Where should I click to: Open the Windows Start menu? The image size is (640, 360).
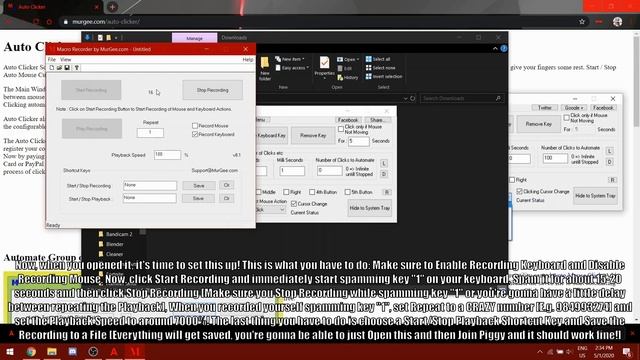click(x=9, y=351)
